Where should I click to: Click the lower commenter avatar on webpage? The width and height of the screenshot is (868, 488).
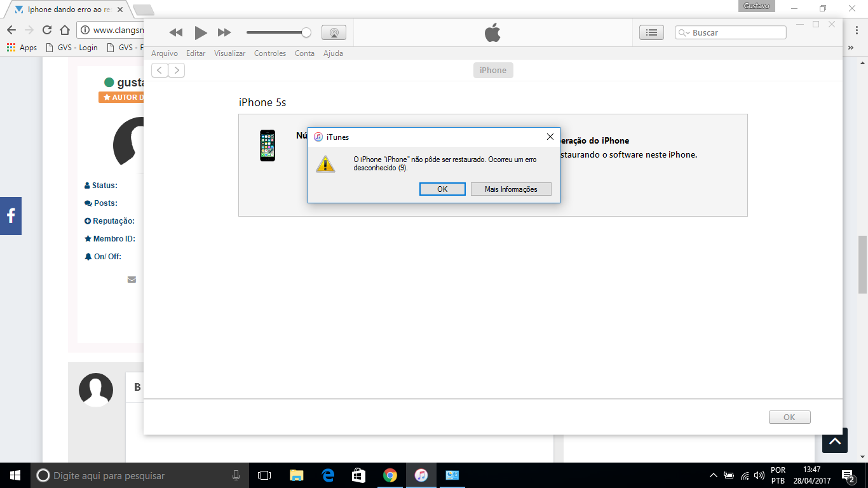point(96,390)
